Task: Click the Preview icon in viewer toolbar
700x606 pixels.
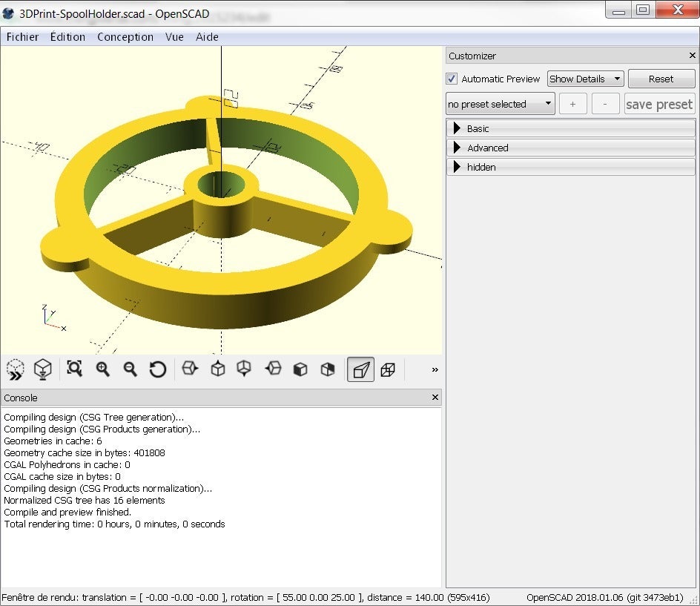Action: click(15, 369)
